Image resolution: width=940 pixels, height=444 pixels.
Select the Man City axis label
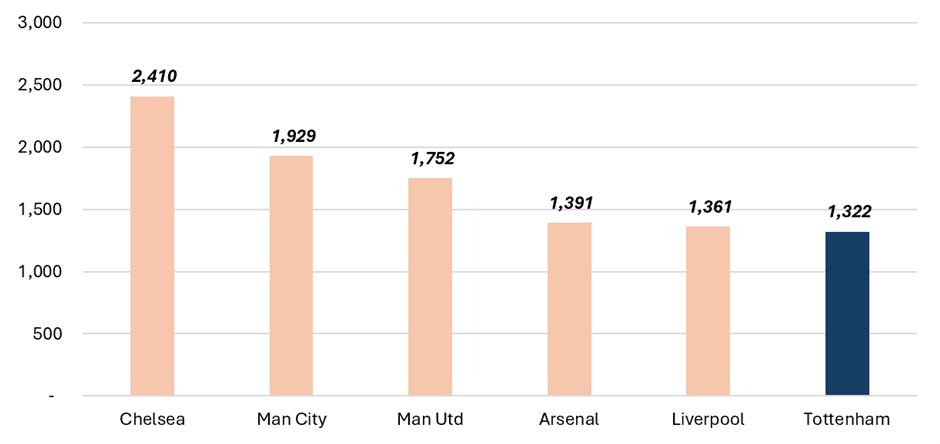click(x=291, y=419)
